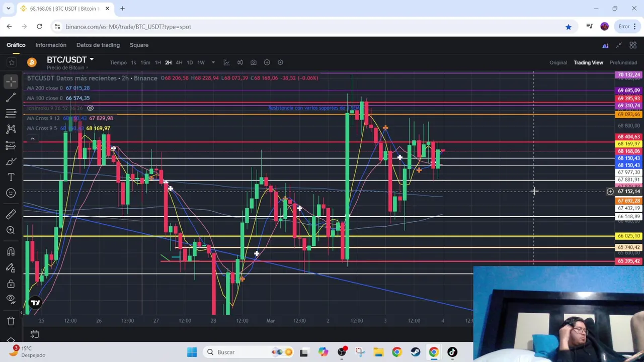
Task: Change the candlestick chart type icon
Action: pos(240,62)
